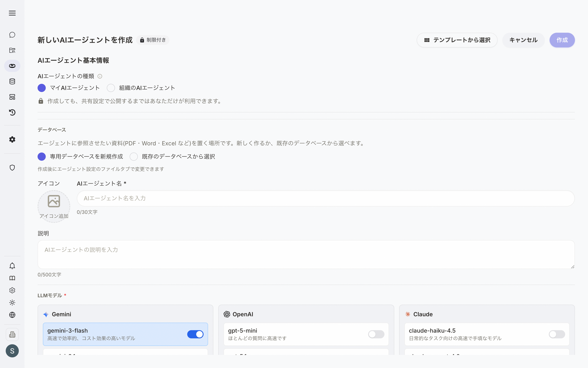Click the Claude provider heading
The width and height of the screenshot is (588, 368).
pyautogui.click(x=419, y=314)
